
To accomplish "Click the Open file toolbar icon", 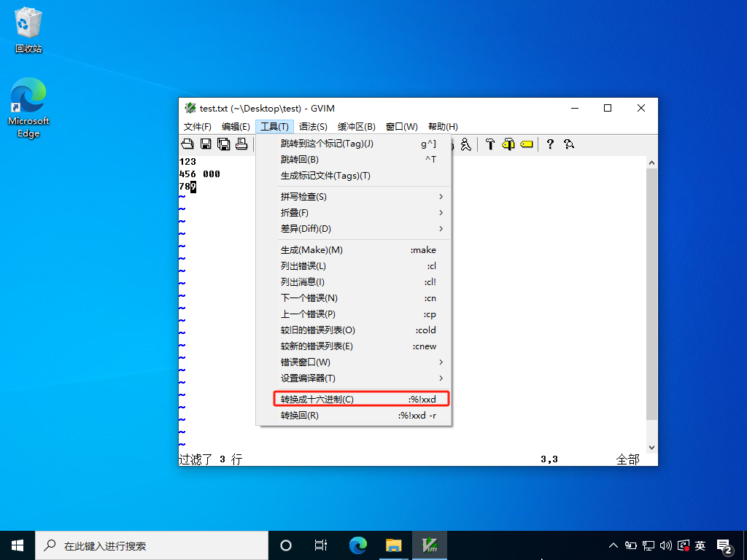I will [187, 144].
